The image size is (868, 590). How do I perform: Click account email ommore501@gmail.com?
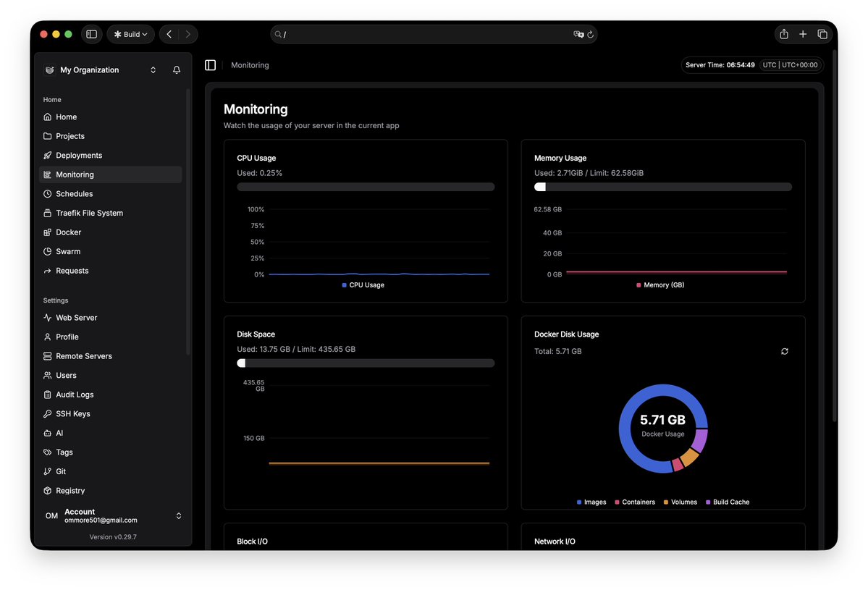pyautogui.click(x=101, y=521)
